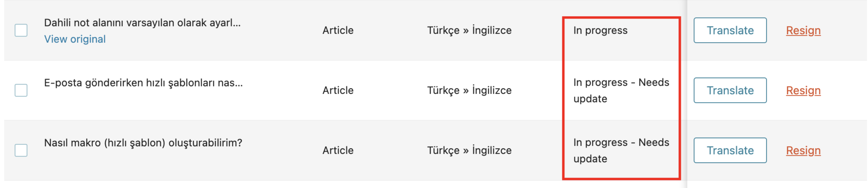Resign from the 'Nasıl makro' translation job
Screen dimensions: 868x188
tap(803, 151)
